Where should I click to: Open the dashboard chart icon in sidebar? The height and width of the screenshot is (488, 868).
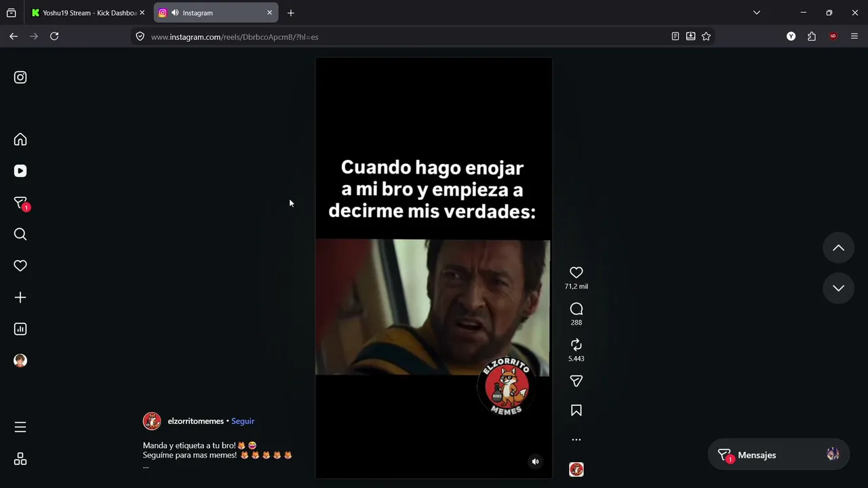(20, 329)
